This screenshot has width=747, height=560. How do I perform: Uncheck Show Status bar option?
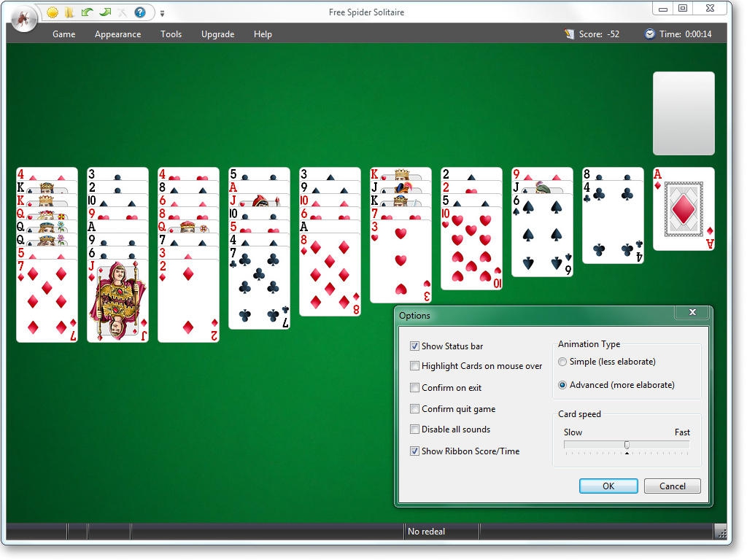414,346
